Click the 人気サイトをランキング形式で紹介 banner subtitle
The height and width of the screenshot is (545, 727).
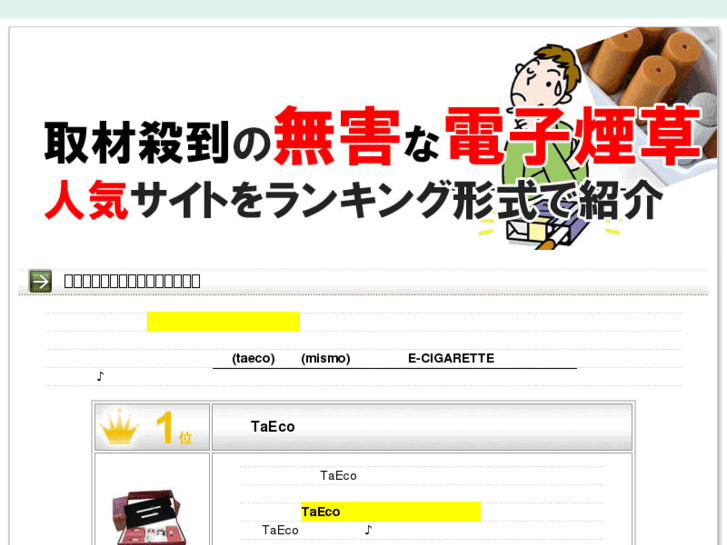coord(353,200)
